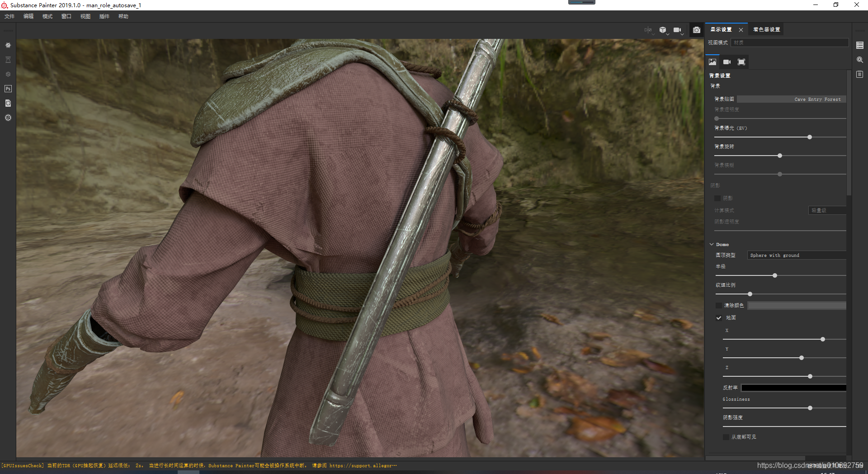Click the greyed Substance hexagon sidebar icon

(8, 74)
